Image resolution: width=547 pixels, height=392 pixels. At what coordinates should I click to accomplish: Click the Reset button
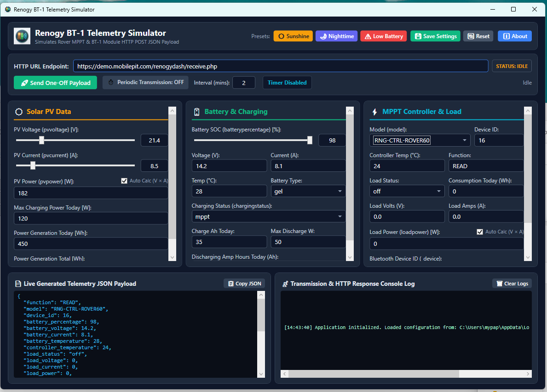[x=478, y=36]
